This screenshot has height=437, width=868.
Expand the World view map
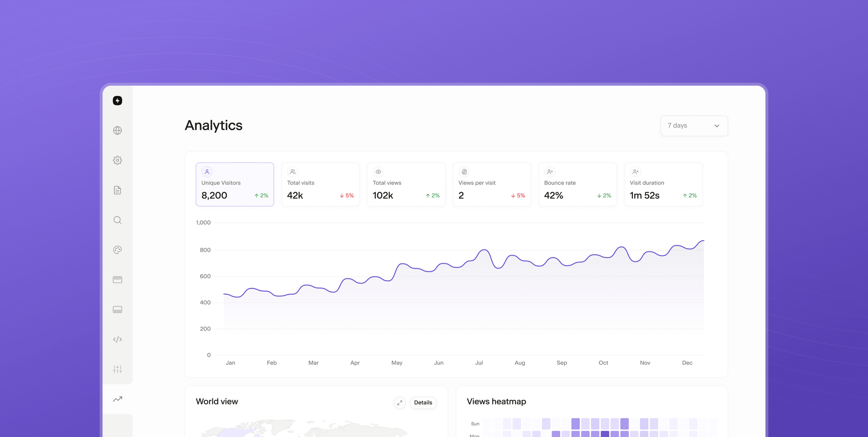pos(399,403)
